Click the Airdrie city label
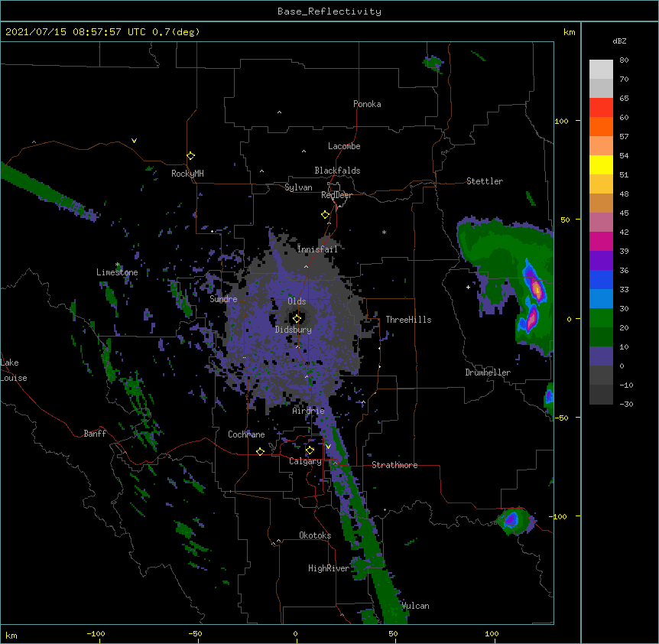The image size is (659, 644). [309, 411]
